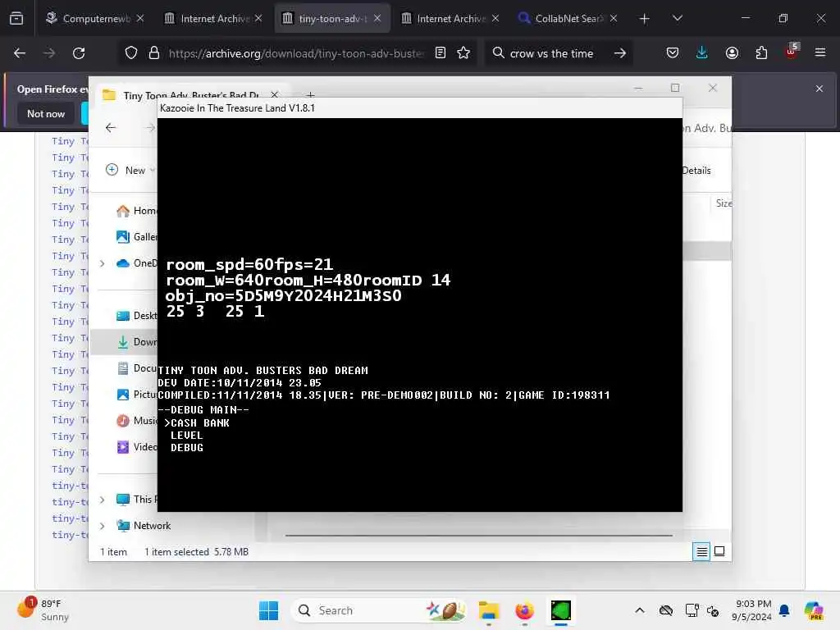Image resolution: width=840 pixels, height=630 pixels.
Task: Show site security padlock info
Action: pyautogui.click(x=154, y=53)
